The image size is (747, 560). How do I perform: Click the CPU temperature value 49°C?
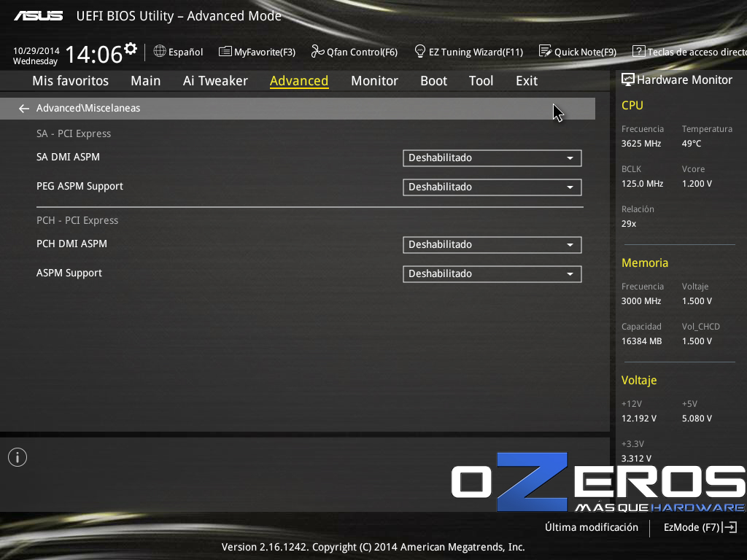pos(692,144)
